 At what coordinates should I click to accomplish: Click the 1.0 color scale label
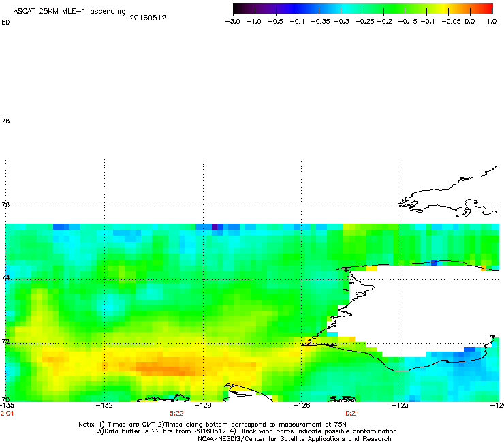[x=492, y=22]
